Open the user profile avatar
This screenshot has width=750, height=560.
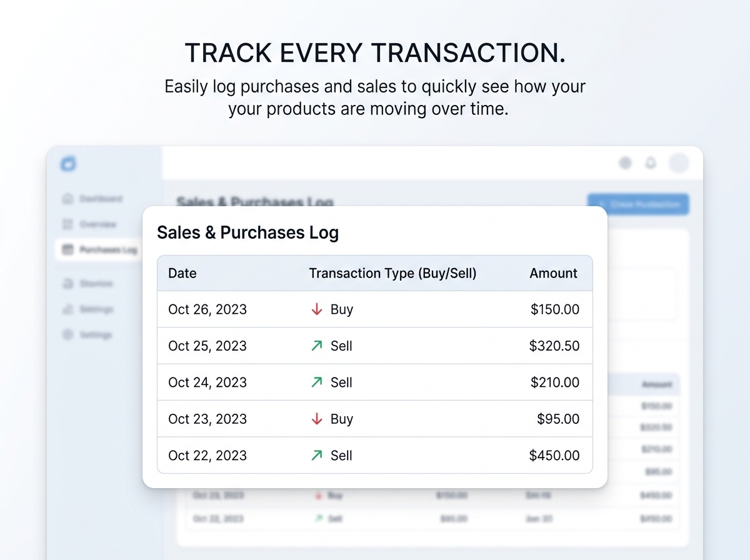(x=678, y=163)
